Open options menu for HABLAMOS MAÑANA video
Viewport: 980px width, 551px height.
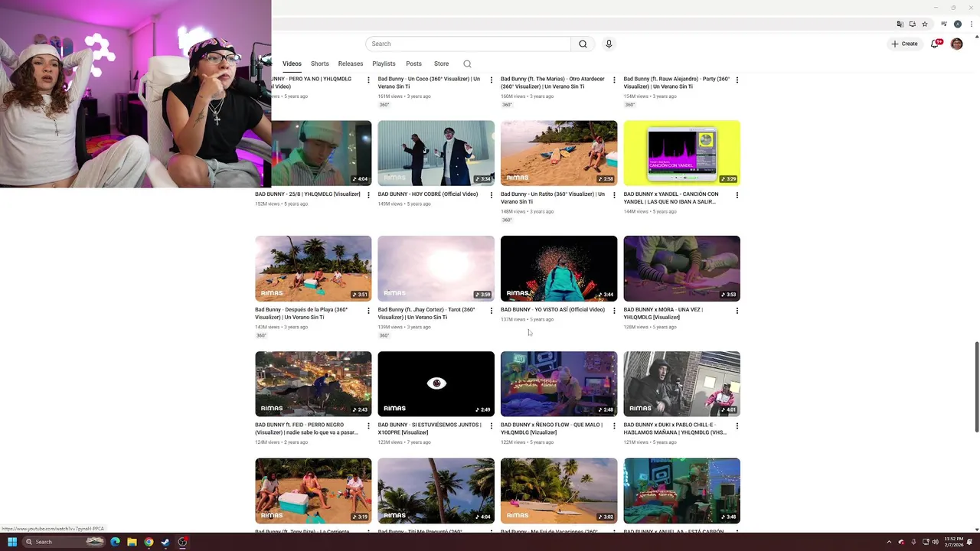point(737,425)
